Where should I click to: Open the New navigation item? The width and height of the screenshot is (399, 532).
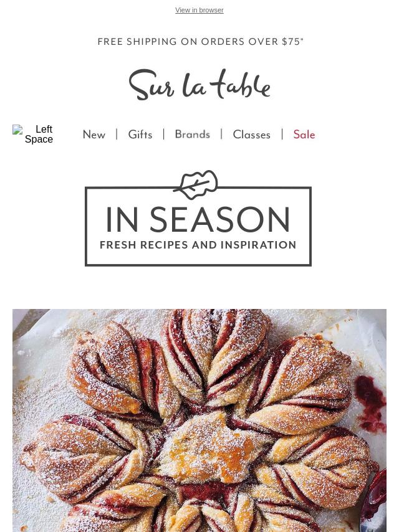coord(94,135)
